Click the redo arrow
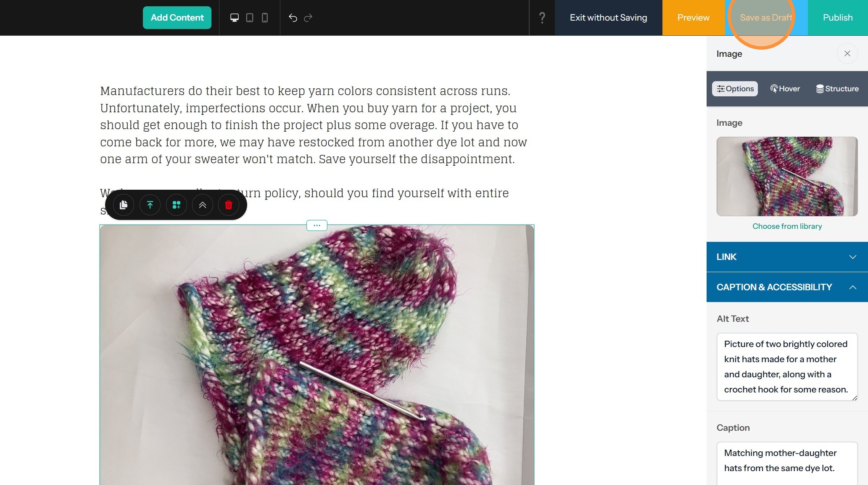This screenshot has height=485, width=868. coord(308,18)
